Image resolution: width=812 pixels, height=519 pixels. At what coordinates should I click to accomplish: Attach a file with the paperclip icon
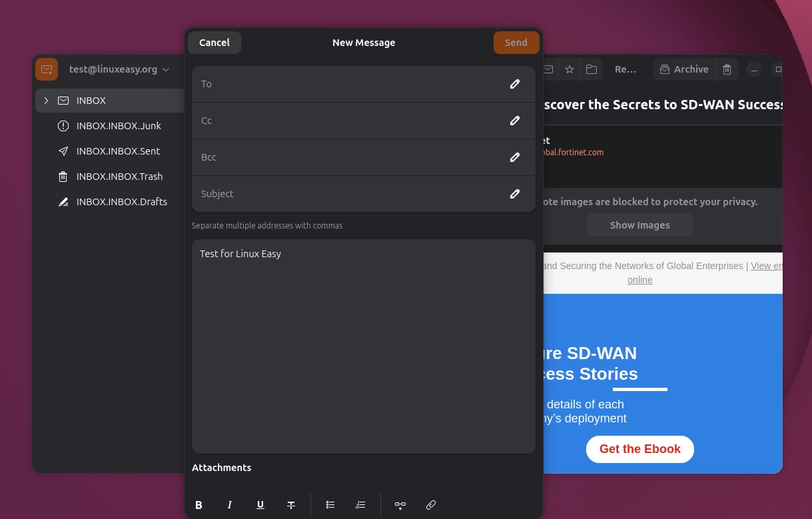click(431, 505)
